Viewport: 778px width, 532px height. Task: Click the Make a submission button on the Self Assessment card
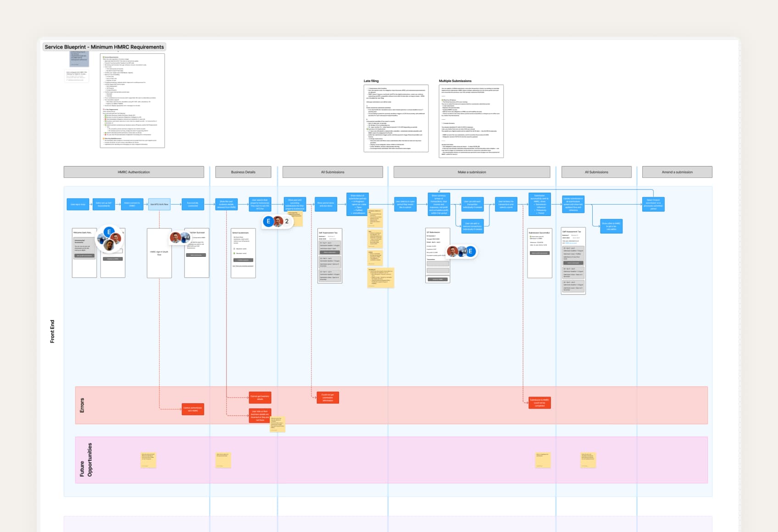330,252
